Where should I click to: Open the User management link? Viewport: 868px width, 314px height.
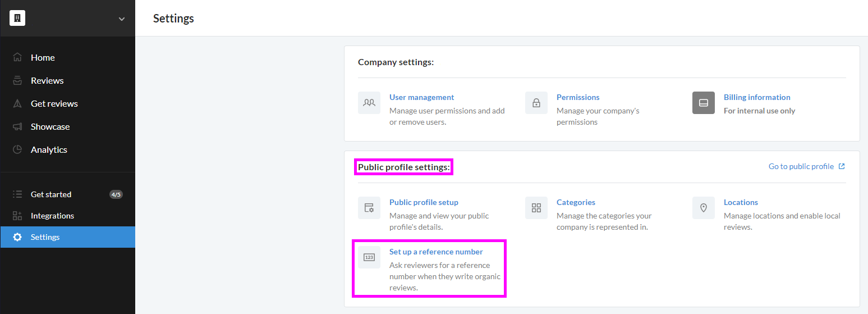422,97
